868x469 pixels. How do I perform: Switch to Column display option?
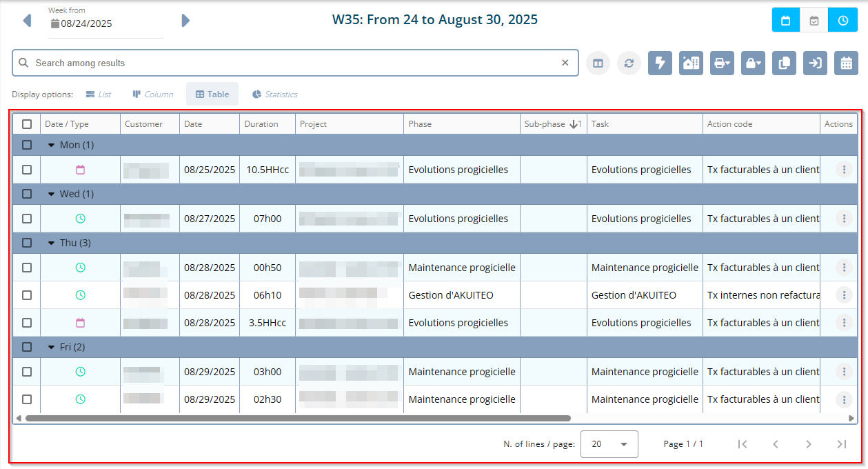pyautogui.click(x=153, y=94)
